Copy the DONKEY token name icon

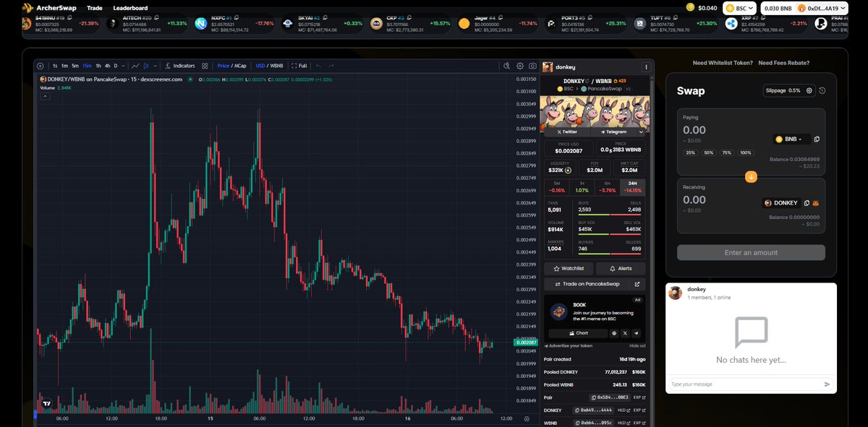[587, 81]
